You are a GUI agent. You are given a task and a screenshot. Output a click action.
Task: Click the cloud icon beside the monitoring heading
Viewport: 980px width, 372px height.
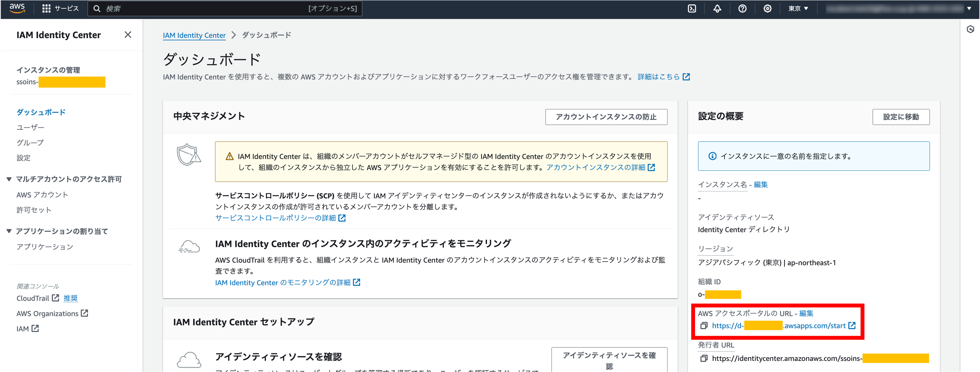click(x=189, y=247)
